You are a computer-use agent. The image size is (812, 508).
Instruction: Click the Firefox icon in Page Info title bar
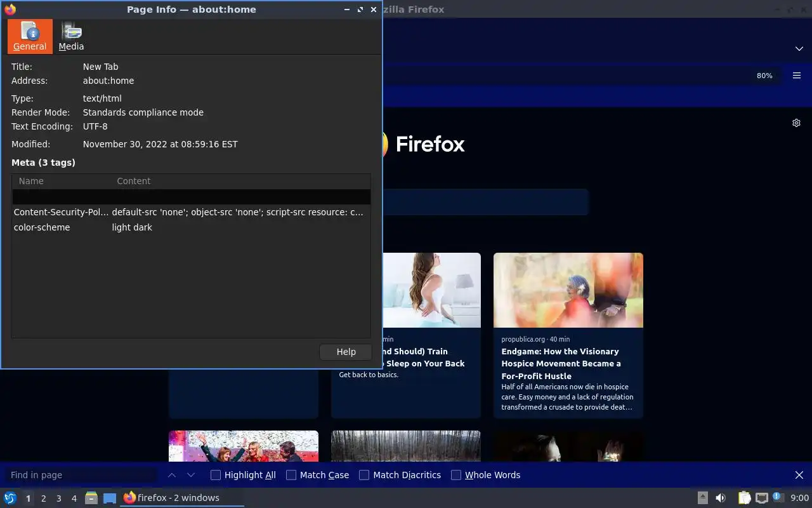[x=10, y=10]
